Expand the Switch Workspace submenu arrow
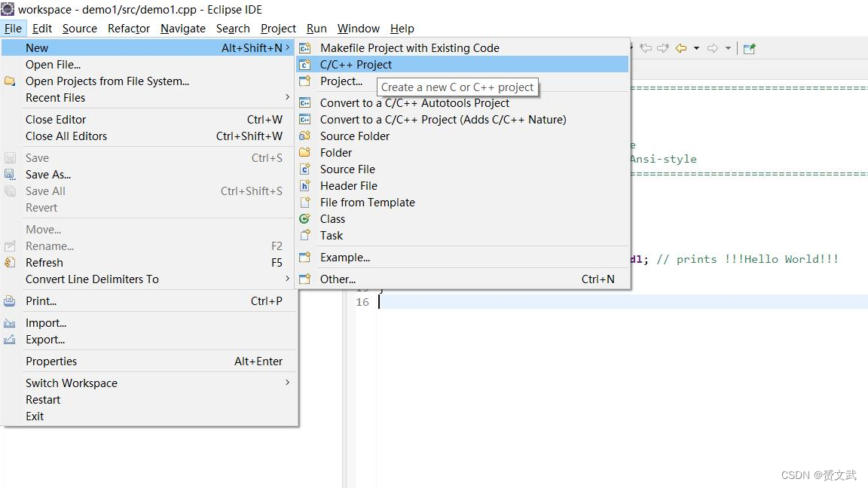This screenshot has width=868, height=488. coord(287,383)
